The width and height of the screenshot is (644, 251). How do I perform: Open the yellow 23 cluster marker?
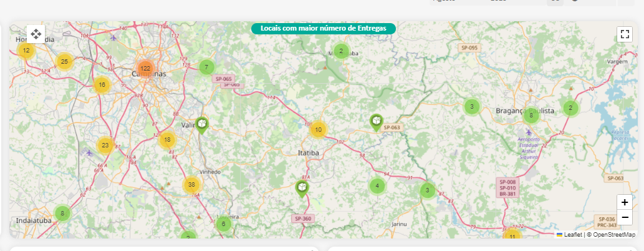coord(105,145)
